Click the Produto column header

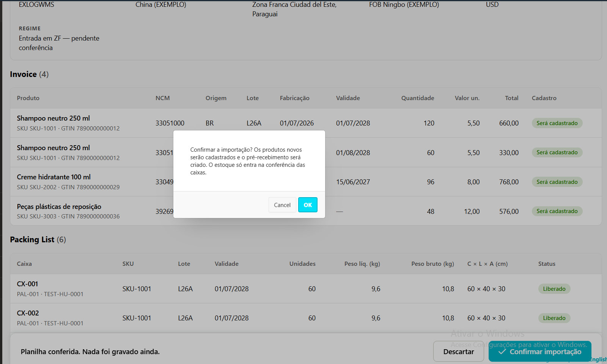(28, 98)
